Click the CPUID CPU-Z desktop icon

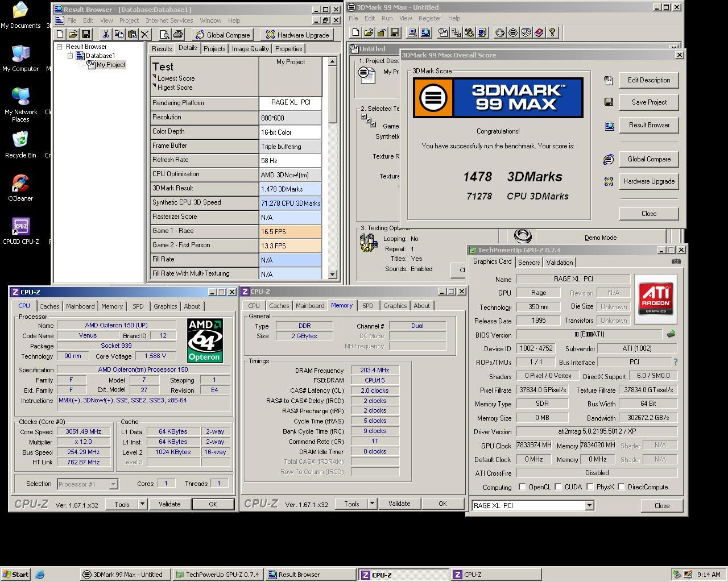20,231
